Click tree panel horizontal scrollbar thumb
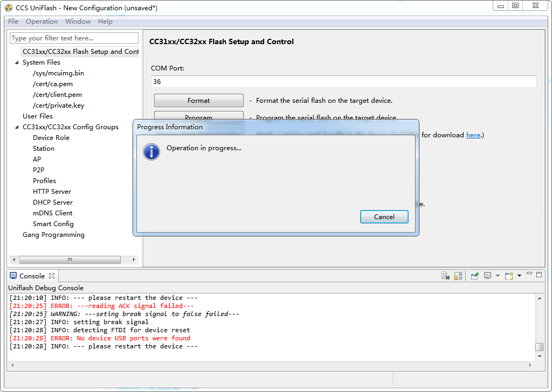 click(70, 260)
